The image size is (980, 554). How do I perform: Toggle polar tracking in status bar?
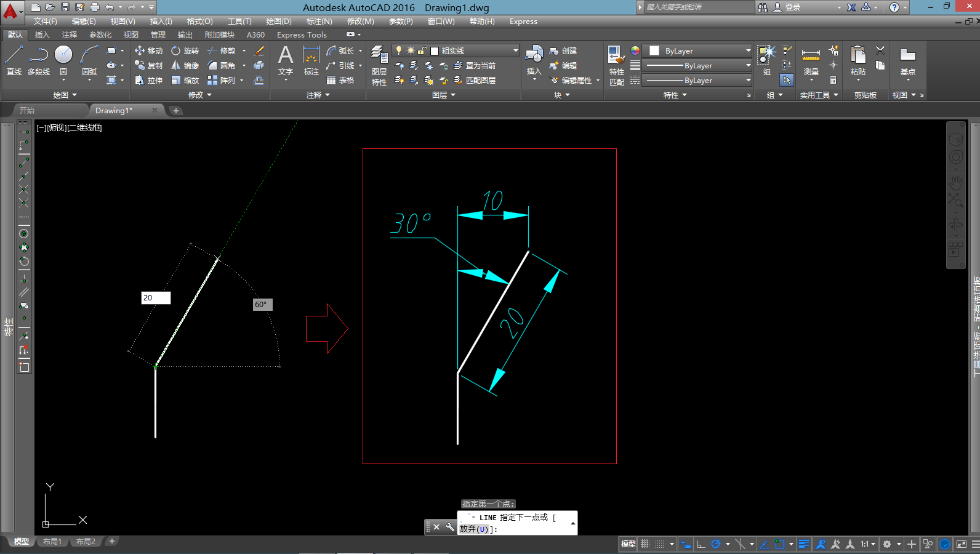coord(715,544)
